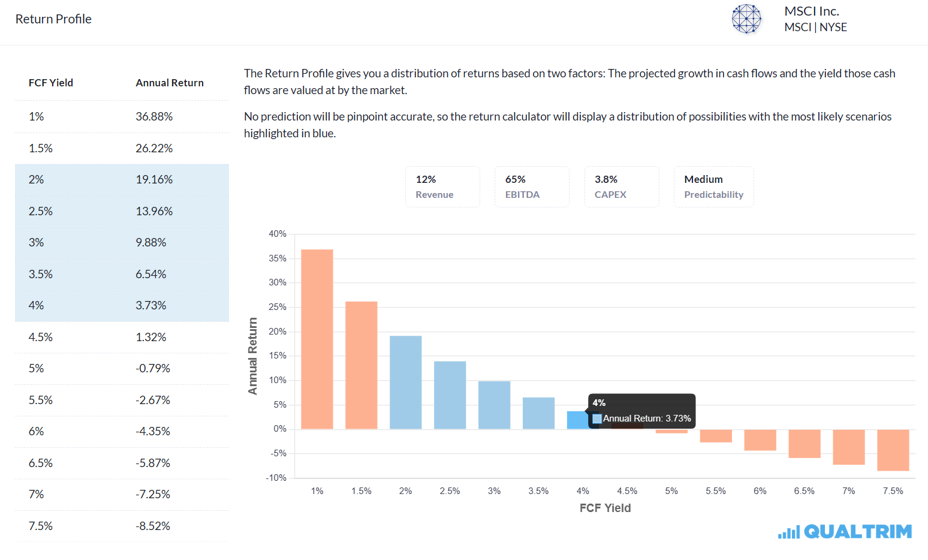This screenshot has width=928, height=560.
Task: Click the FCF Yield column header
Action: (51, 83)
